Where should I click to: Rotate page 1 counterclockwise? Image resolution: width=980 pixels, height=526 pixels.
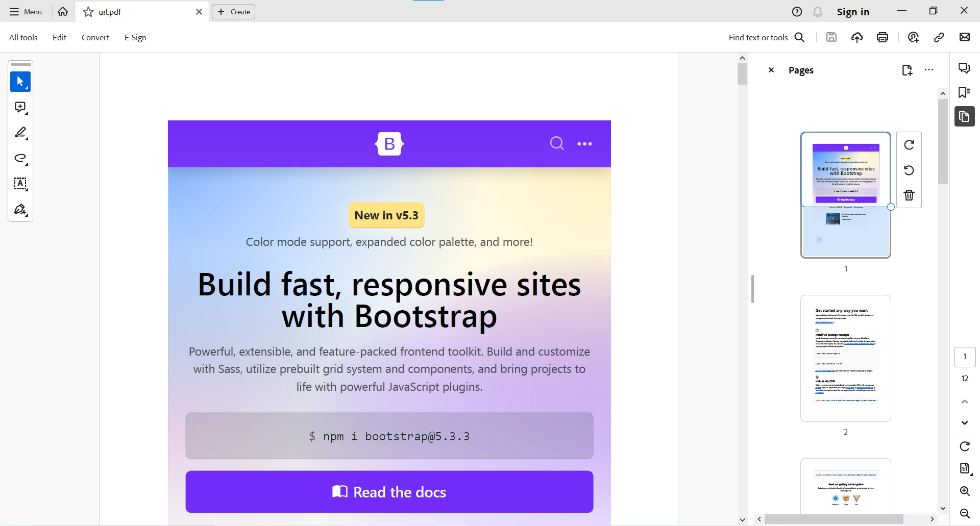(909, 170)
